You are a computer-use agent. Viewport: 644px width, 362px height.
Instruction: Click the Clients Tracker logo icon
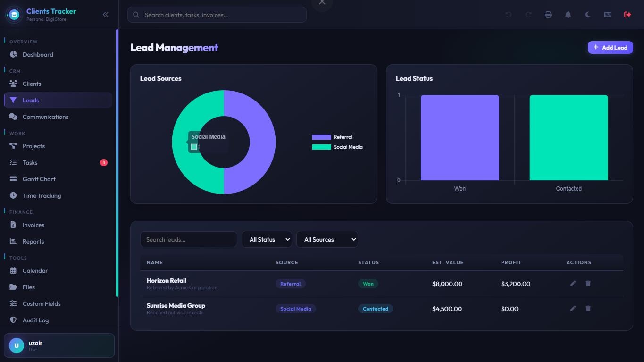pyautogui.click(x=14, y=15)
